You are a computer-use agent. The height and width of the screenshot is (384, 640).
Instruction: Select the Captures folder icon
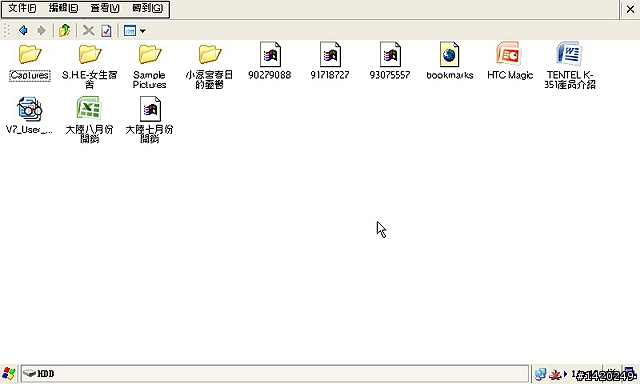30,54
